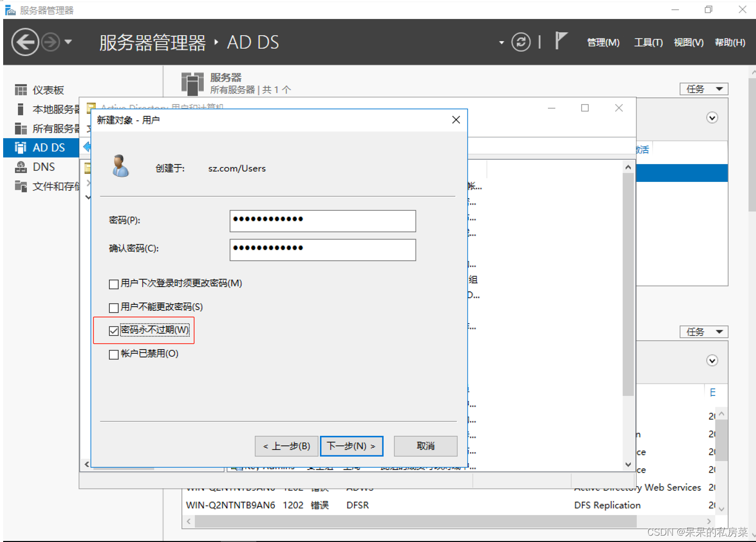Minimize the Active Directory Users and Computers window

[552, 108]
